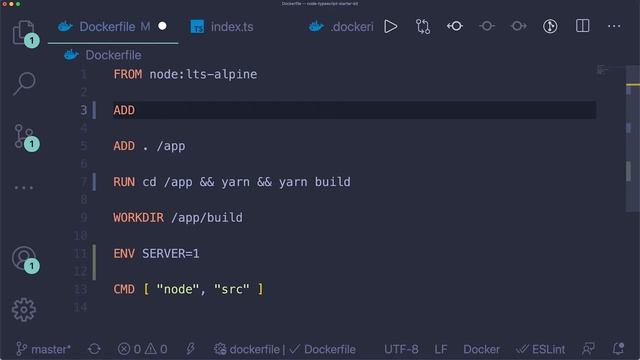Open the Manage settings gear
Image resolution: width=640 pixels, height=360 pixels.
(x=24, y=310)
